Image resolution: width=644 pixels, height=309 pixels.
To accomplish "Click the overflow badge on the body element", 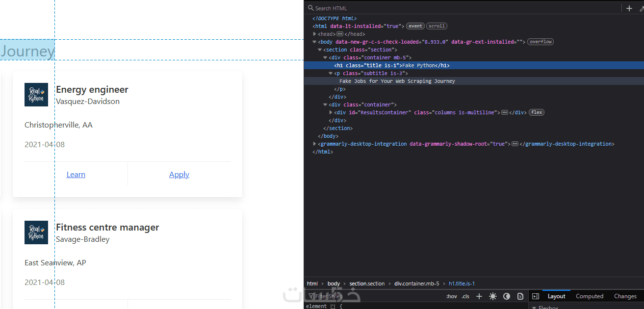I will [541, 42].
